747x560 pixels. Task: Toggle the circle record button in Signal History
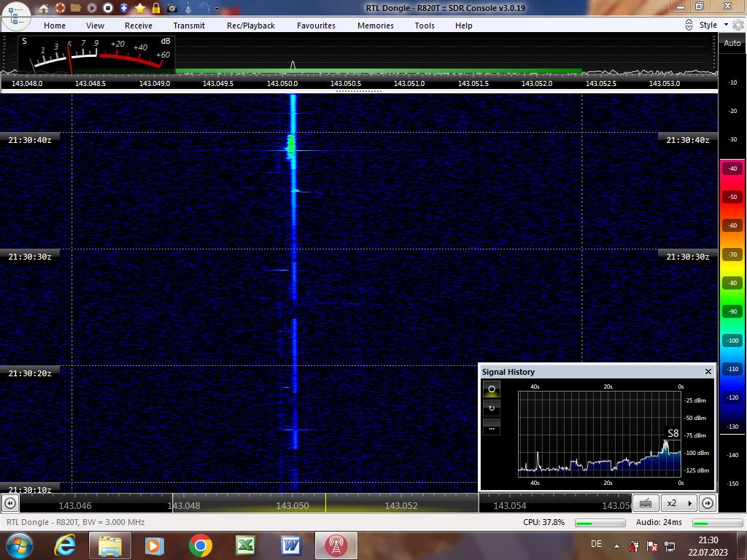tap(492, 389)
